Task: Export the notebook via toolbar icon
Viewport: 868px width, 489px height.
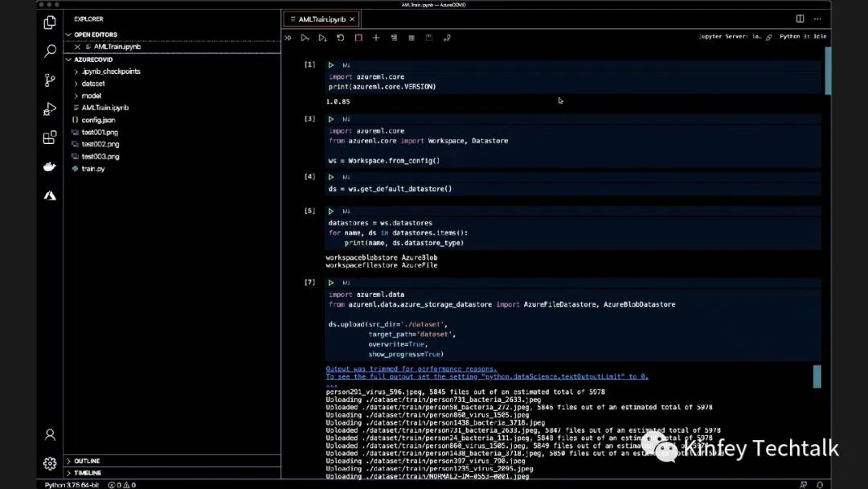Action: pyautogui.click(x=447, y=38)
